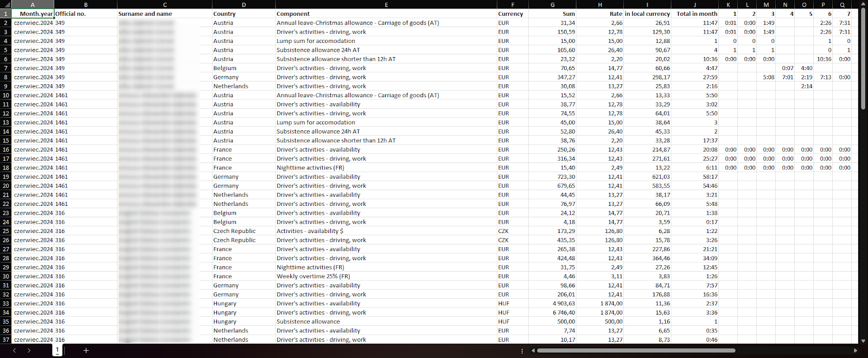Select column J header
This screenshot has width=868, height=358.
(x=694, y=4)
